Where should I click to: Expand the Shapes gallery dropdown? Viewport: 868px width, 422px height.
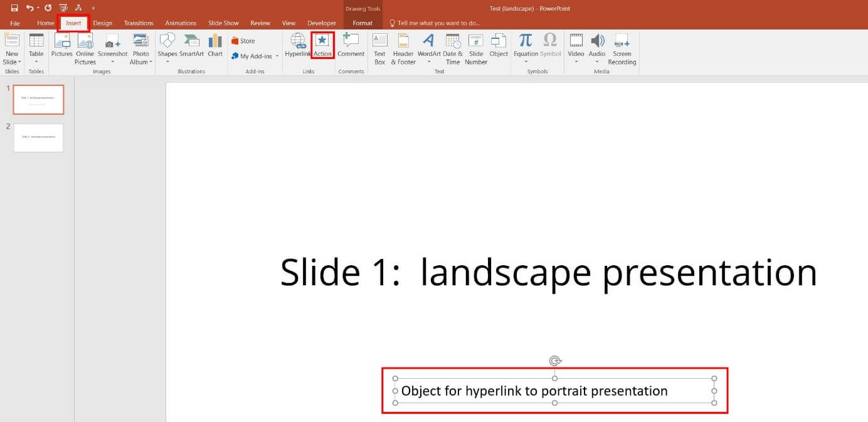click(x=167, y=61)
